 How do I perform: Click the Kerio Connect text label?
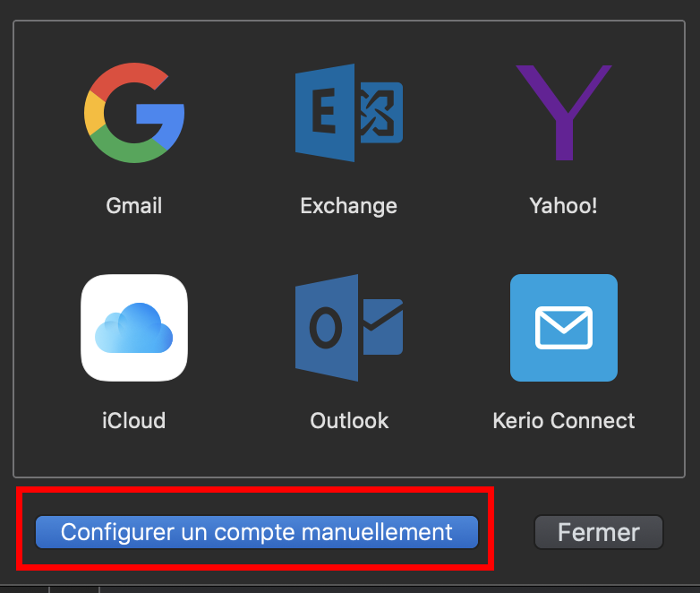(563, 420)
